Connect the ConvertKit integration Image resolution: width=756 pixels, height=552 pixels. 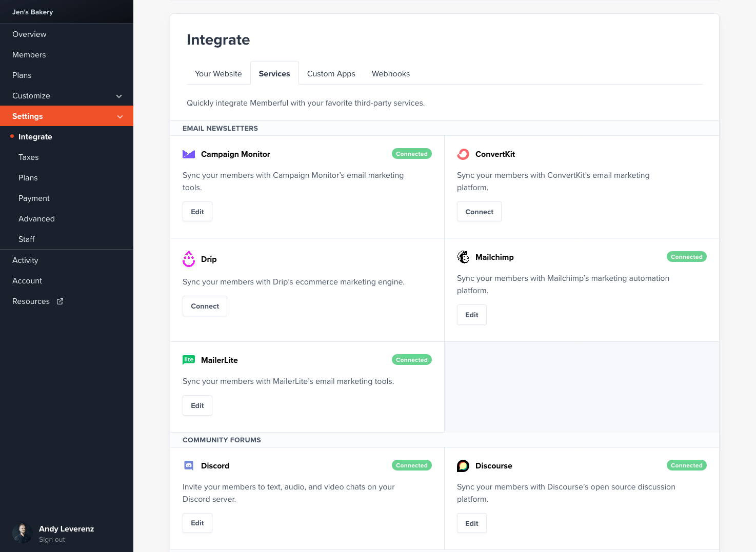(x=479, y=211)
